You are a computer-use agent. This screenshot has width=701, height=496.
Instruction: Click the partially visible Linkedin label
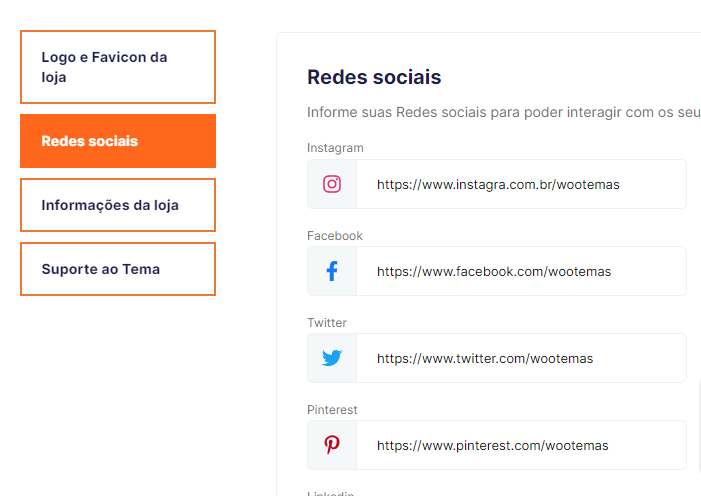(x=331, y=492)
